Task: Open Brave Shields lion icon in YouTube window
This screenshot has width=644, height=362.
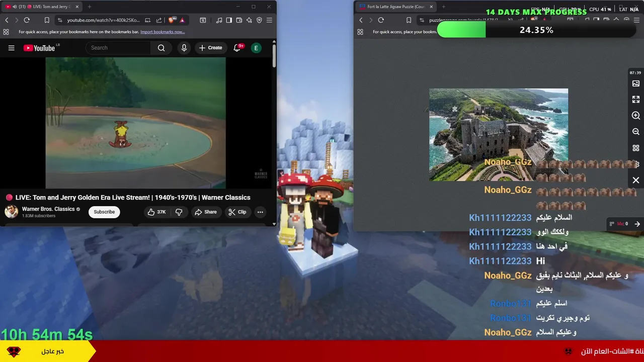Action: click(172, 20)
